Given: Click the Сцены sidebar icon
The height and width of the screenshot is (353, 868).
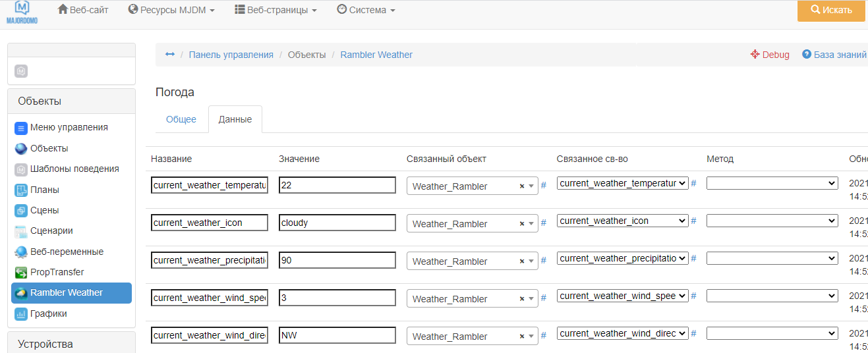Looking at the screenshot, I should click(20, 211).
